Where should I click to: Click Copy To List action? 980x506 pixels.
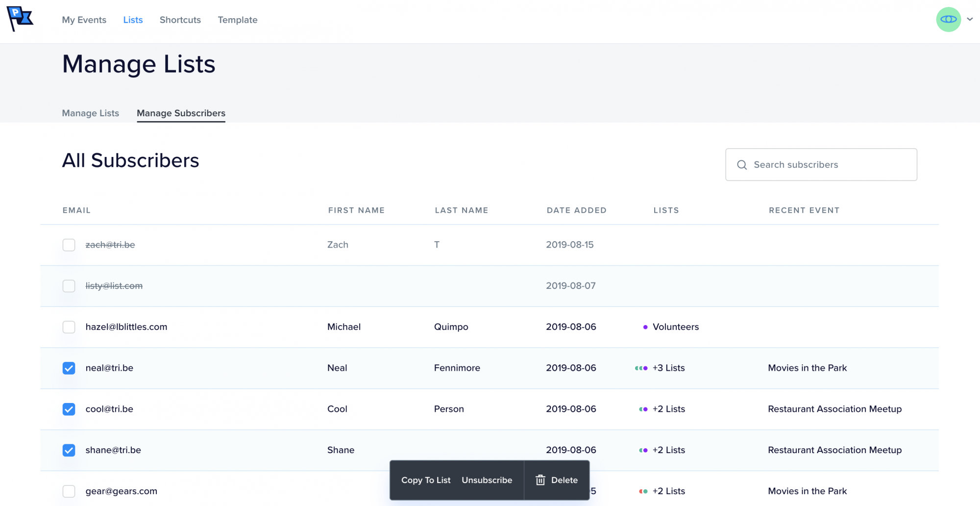pos(425,480)
